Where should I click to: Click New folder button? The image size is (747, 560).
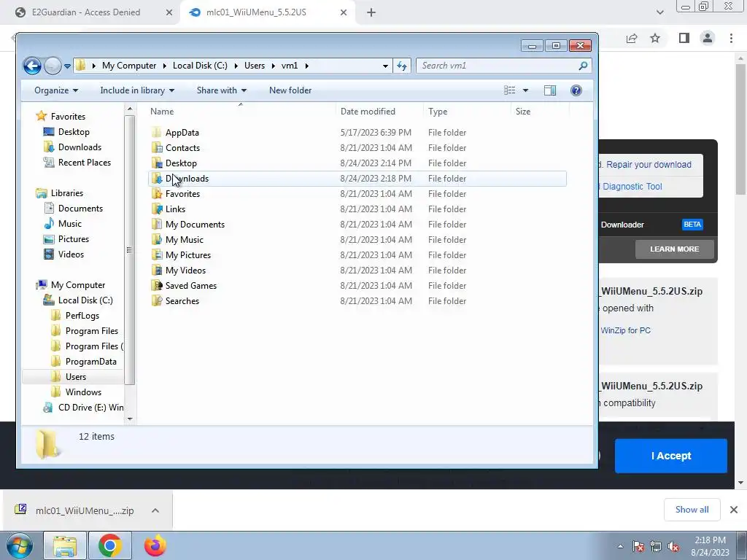click(290, 90)
